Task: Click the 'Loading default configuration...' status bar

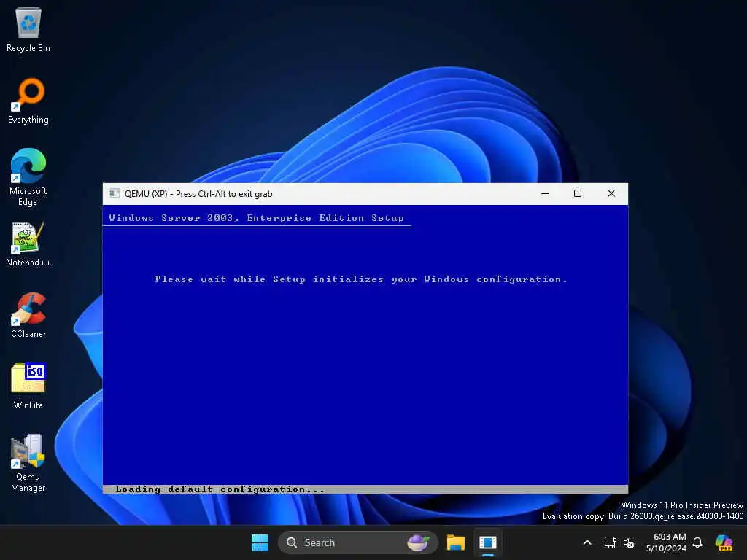Action: pos(365,489)
